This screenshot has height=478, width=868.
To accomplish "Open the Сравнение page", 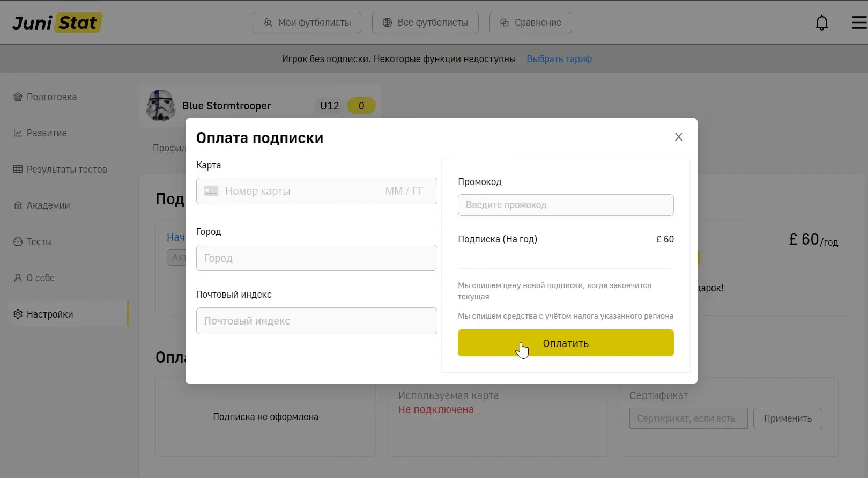I will point(530,23).
